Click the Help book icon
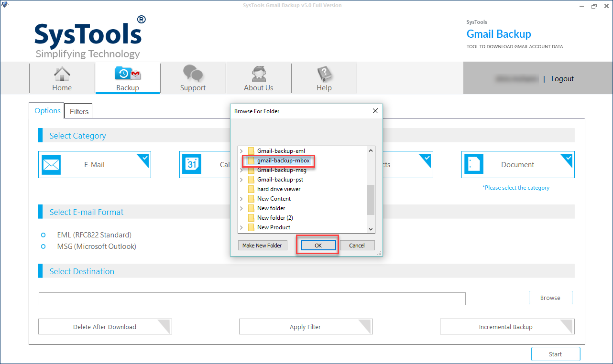This screenshot has height=364, width=613. [x=324, y=74]
